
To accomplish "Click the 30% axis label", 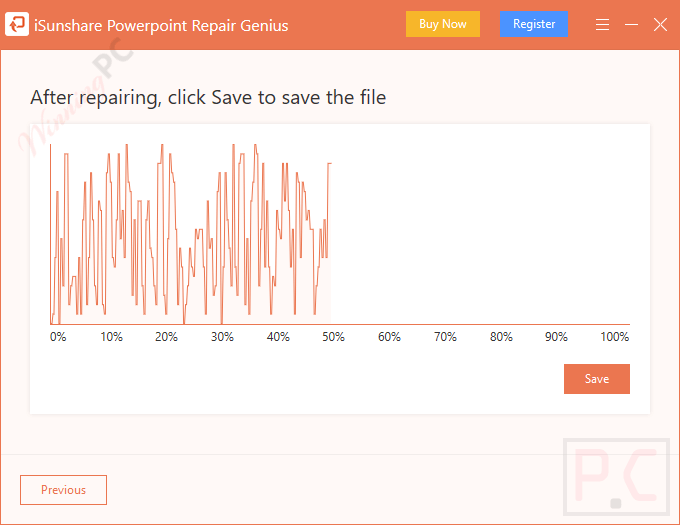I will pos(222,337).
